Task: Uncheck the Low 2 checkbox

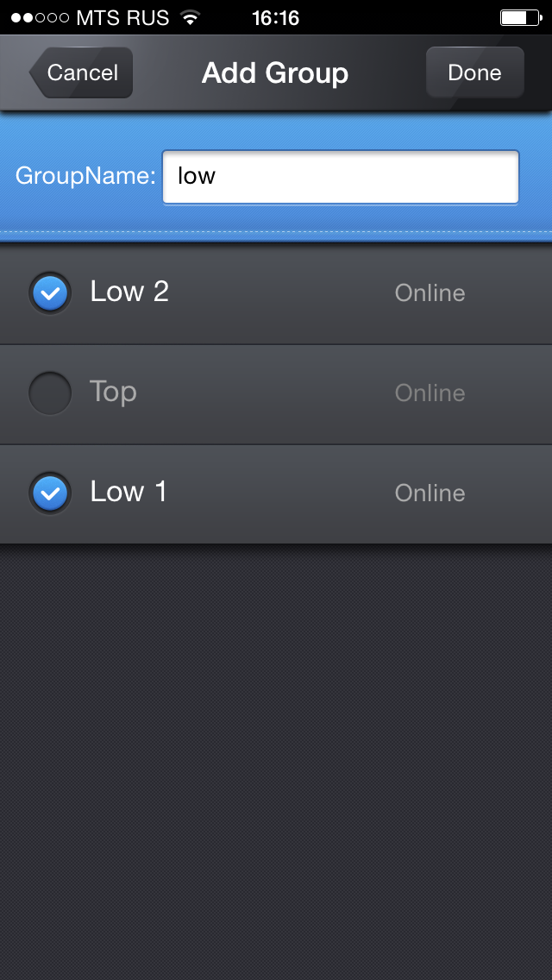Action: click(50, 292)
